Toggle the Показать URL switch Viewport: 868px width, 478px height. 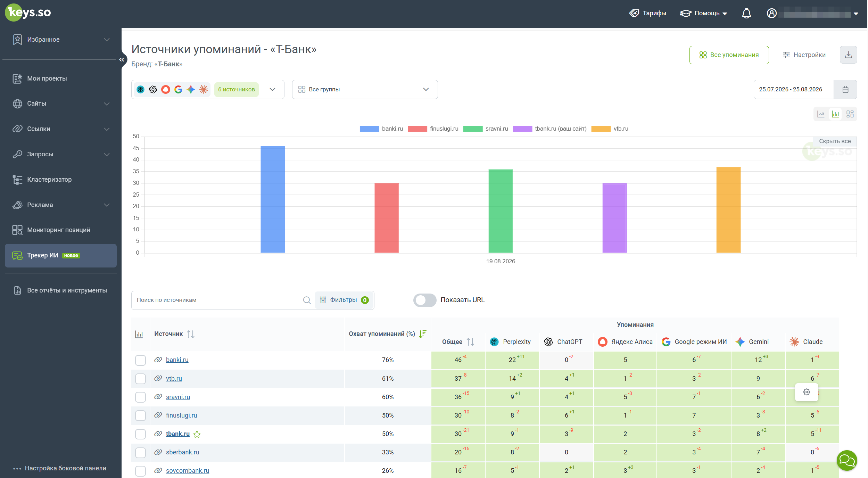424,300
